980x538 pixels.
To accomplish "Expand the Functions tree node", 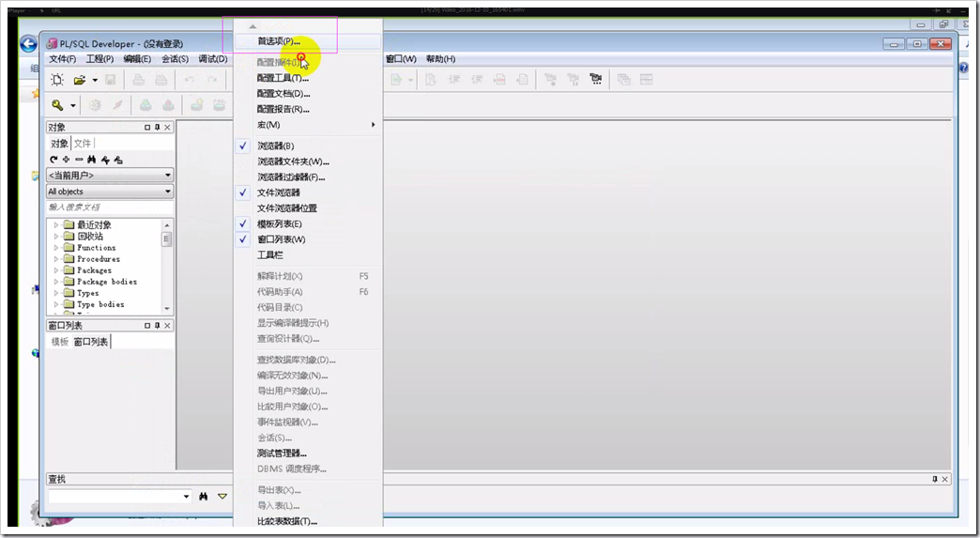I will pos(55,248).
